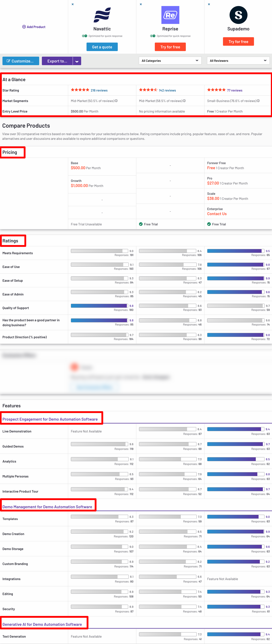Image resolution: width=272 pixels, height=644 pixels.
Task: Click the Supademo logo
Action: pyautogui.click(x=238, y=15)
